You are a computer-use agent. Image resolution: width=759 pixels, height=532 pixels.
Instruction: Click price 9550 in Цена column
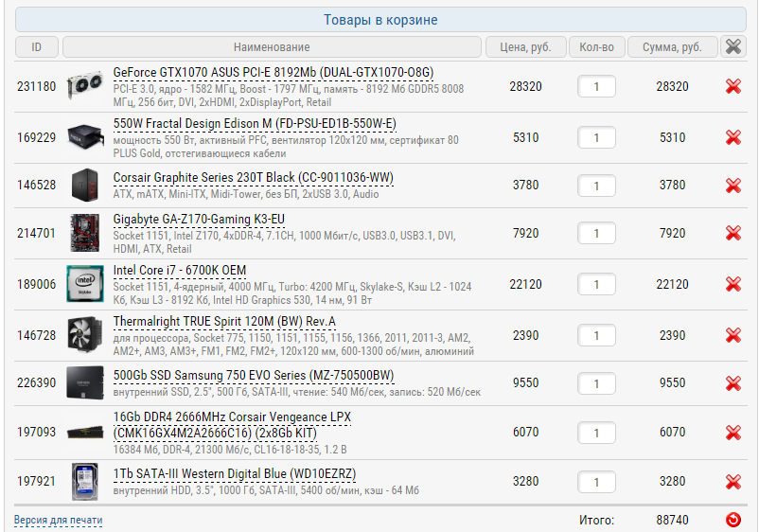(x=525, y=382)
